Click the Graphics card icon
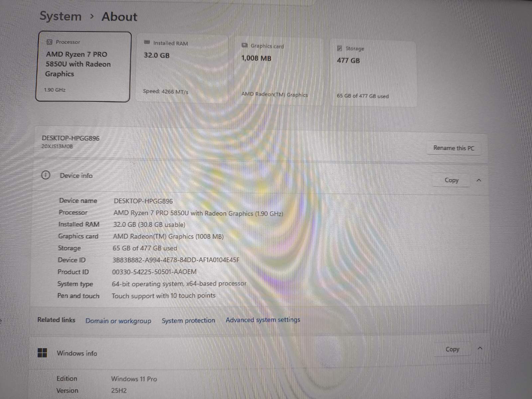 click(x=245, y=45)
